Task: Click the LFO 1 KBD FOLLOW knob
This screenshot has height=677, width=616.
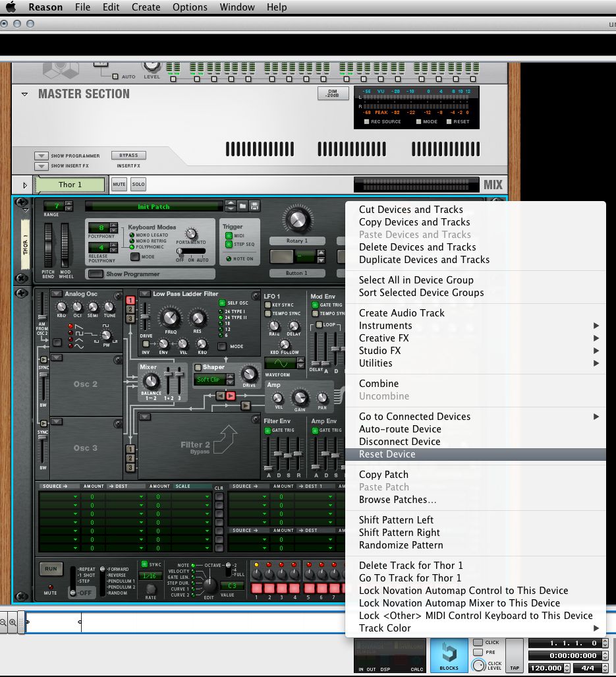Action: click(284, 344)
